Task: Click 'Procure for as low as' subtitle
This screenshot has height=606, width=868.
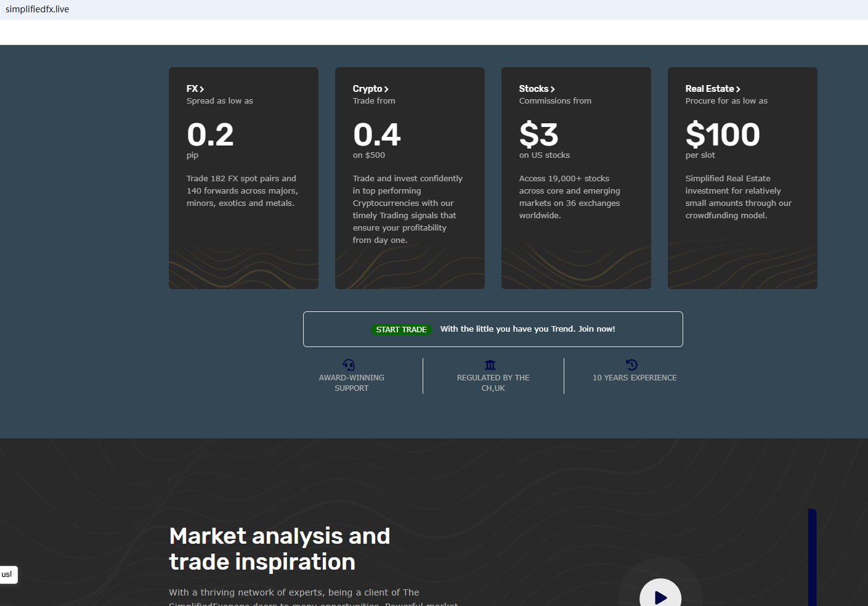Action: [x=726, y=101]
